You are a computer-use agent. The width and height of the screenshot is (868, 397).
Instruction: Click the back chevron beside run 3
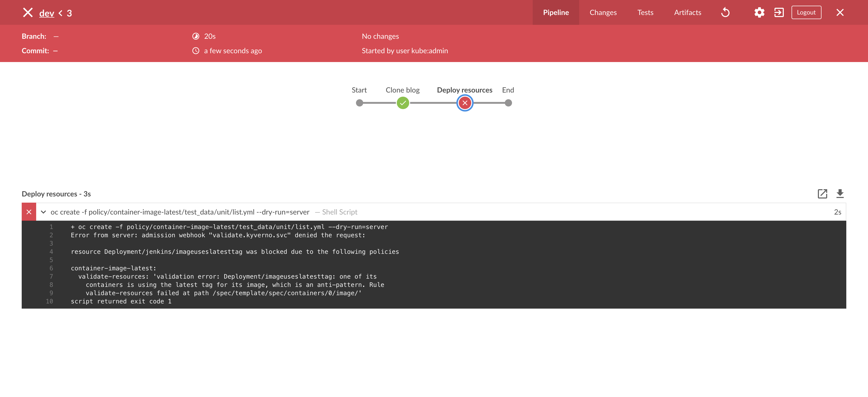pos(61,13)
